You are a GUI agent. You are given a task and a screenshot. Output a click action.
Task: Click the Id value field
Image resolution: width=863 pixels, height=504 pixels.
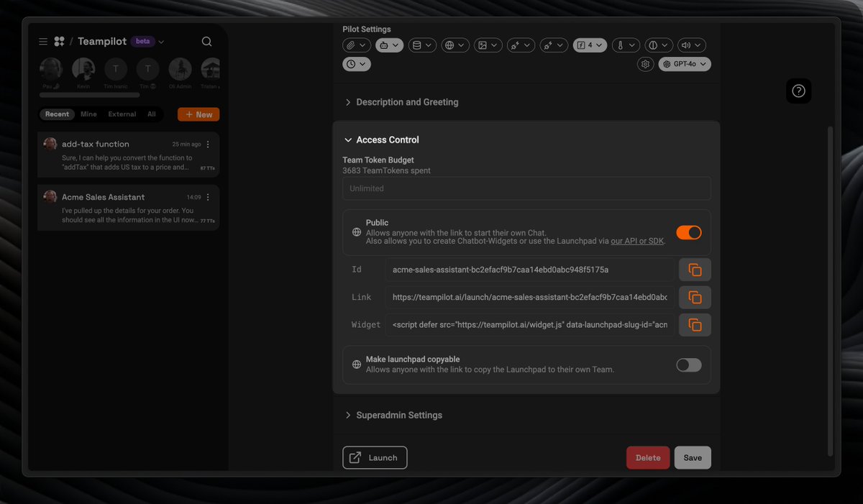(530, 270)
